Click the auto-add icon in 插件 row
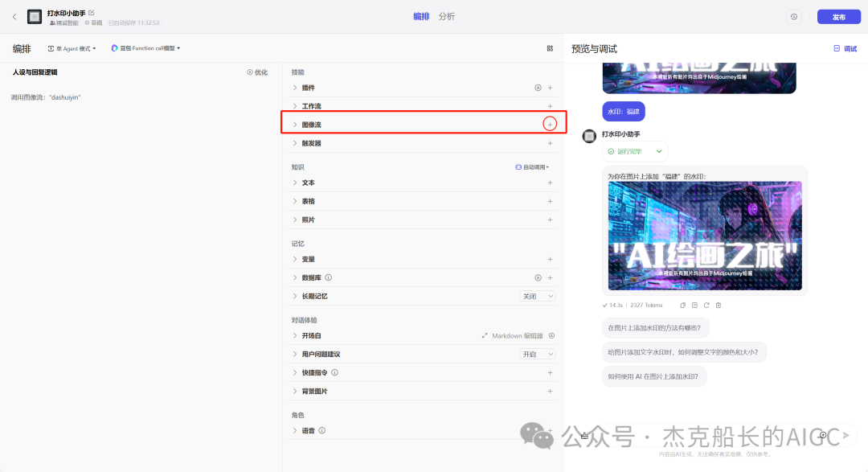 (538, 88)
